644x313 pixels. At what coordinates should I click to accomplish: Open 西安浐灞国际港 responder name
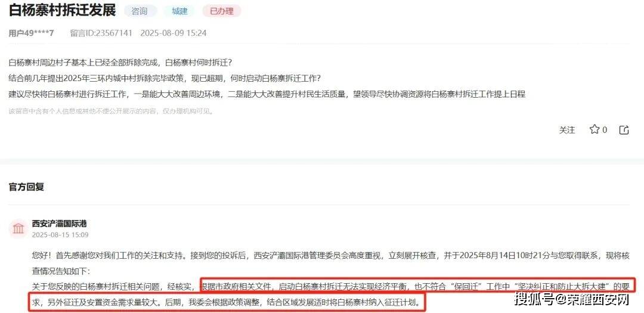pyautogui.click(x=60, y=224)
